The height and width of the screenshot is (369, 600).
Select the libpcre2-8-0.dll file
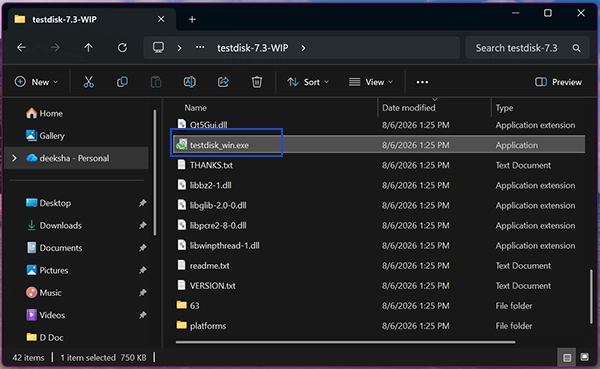pos(218,225)
